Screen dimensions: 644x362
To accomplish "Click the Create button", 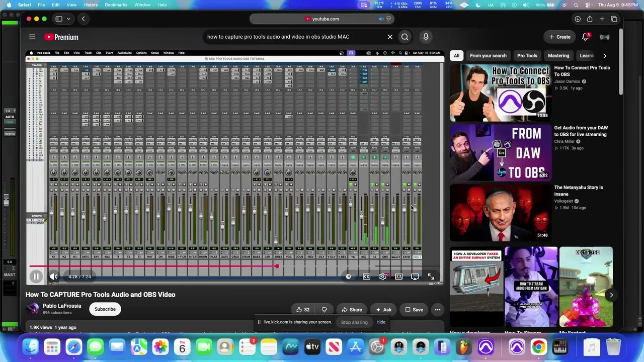I will (x=560, y=37).
